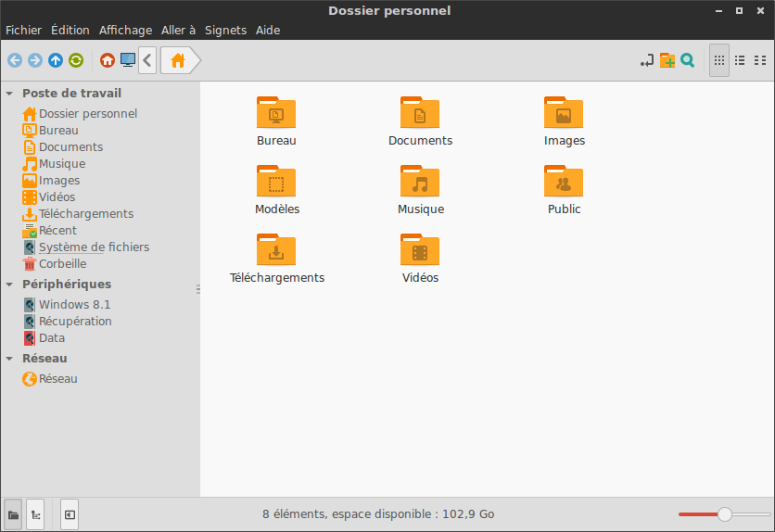Collapse the Périphériques section
The height and width of the screenshot is (532, 775).
pos(9,285)
